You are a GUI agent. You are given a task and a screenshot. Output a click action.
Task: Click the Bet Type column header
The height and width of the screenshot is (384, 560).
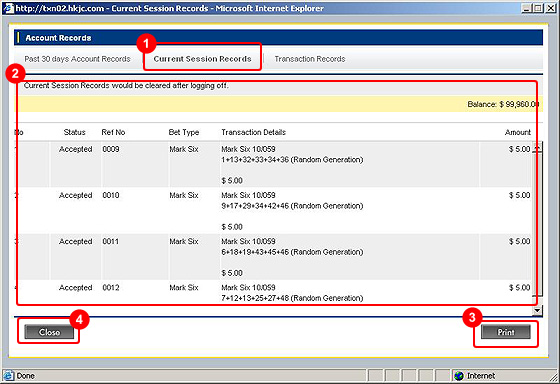click(184, 132)
